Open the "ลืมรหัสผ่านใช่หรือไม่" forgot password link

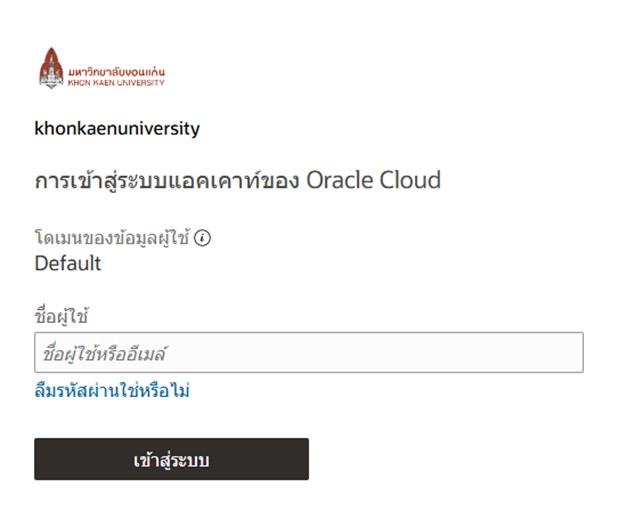pyautogui.click(x=112, y=390)
